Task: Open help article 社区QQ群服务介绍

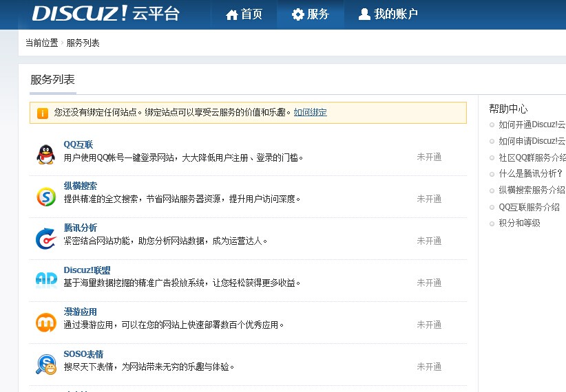Action: pos(532,157)
